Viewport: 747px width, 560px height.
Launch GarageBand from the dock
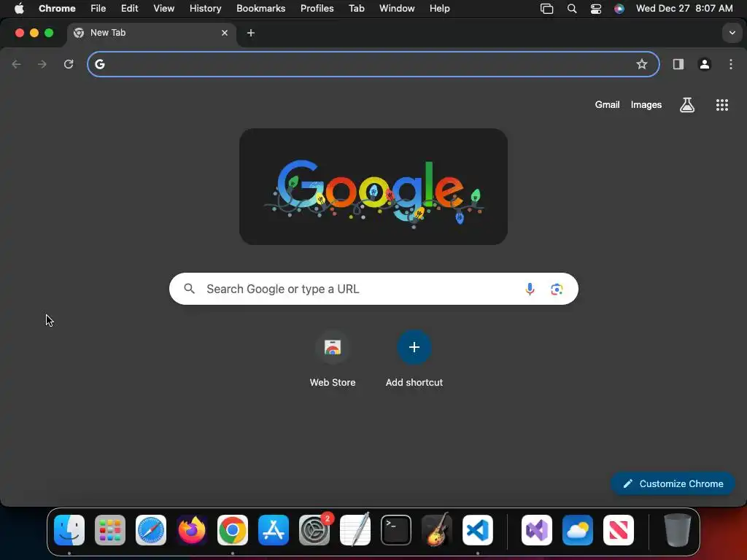(437, 529)
